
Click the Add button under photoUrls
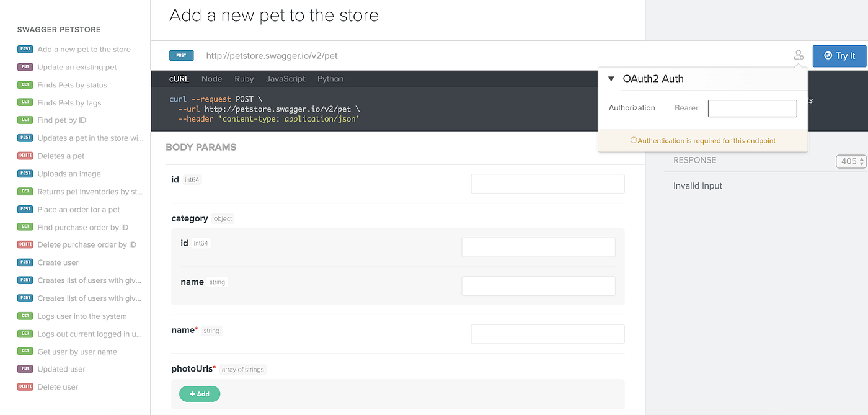click(x=200, y=394)
